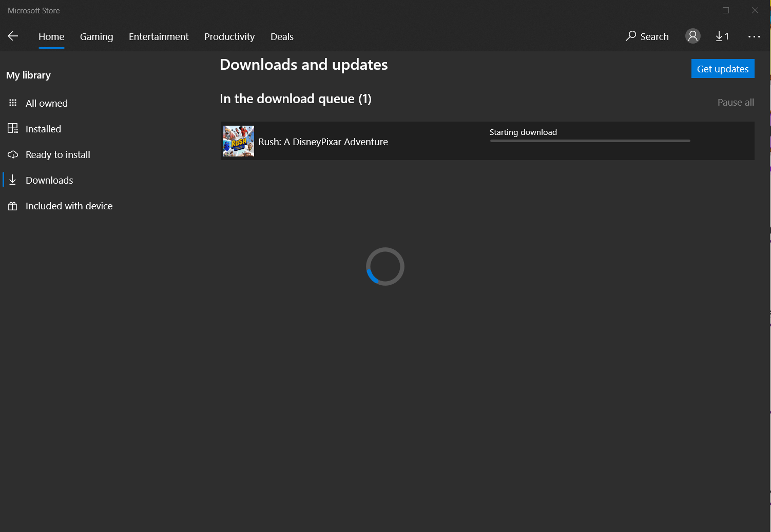
Task: Click the Downloads arrow icon in sidebar
Action: tap(13, 180)
